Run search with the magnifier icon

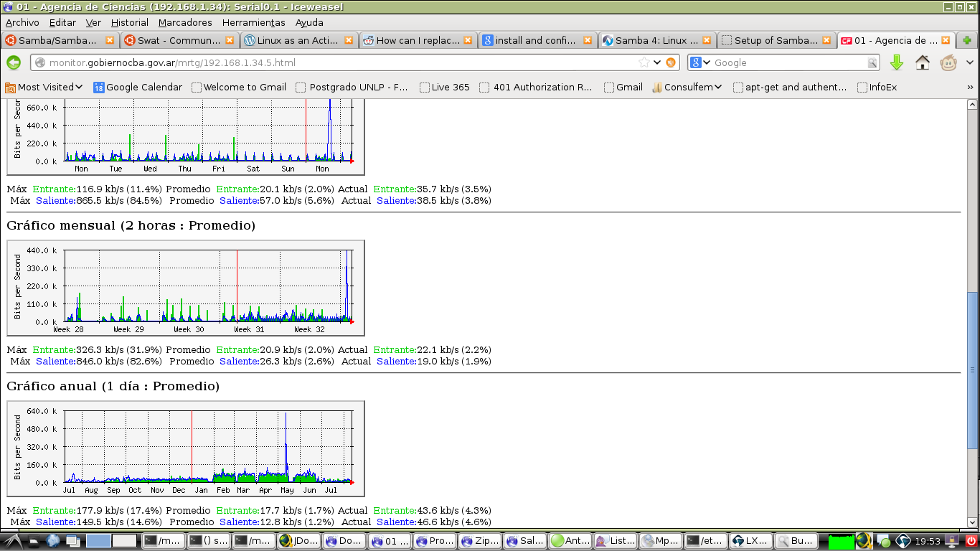872,62
